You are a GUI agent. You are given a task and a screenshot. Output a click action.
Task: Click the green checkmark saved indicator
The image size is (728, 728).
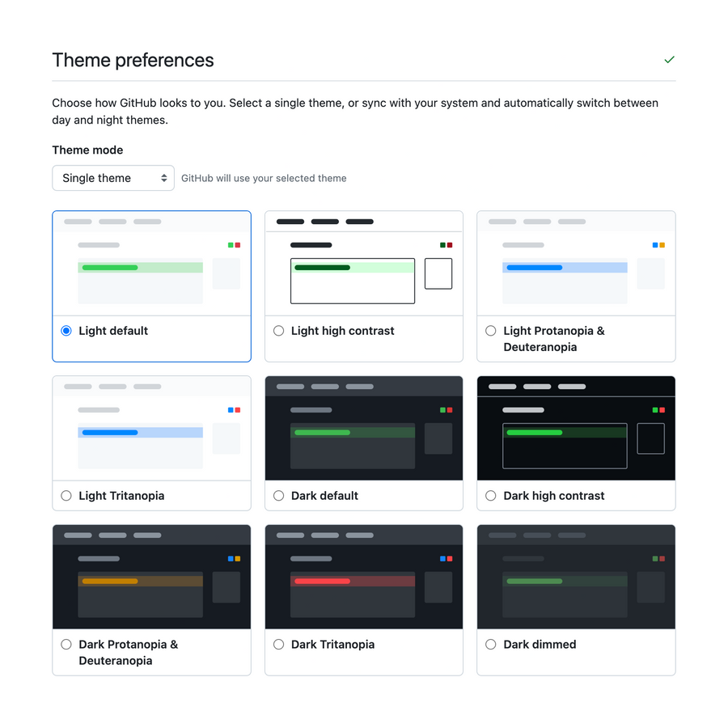(x=670, y=59)
